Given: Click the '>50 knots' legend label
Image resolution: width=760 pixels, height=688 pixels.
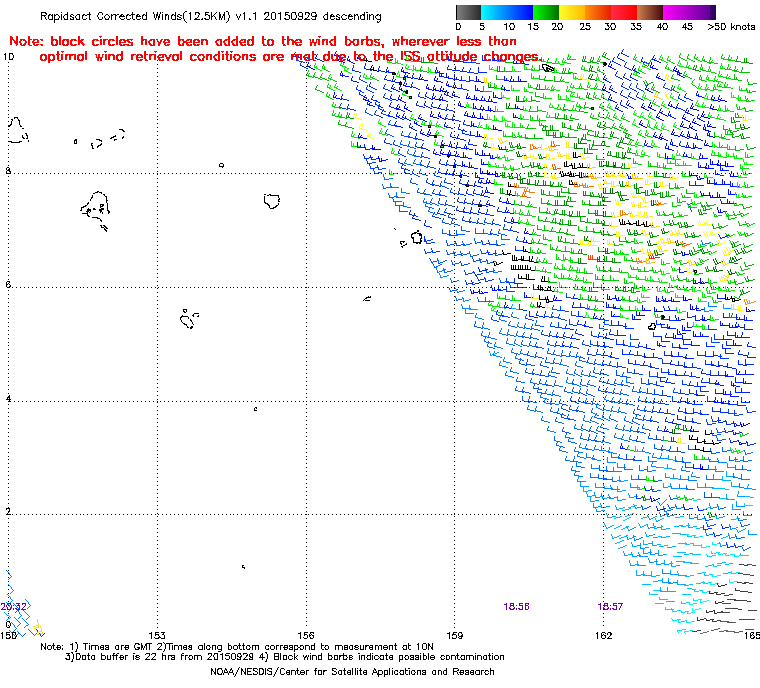Looking at the screenshot, I should click(731, 27).
